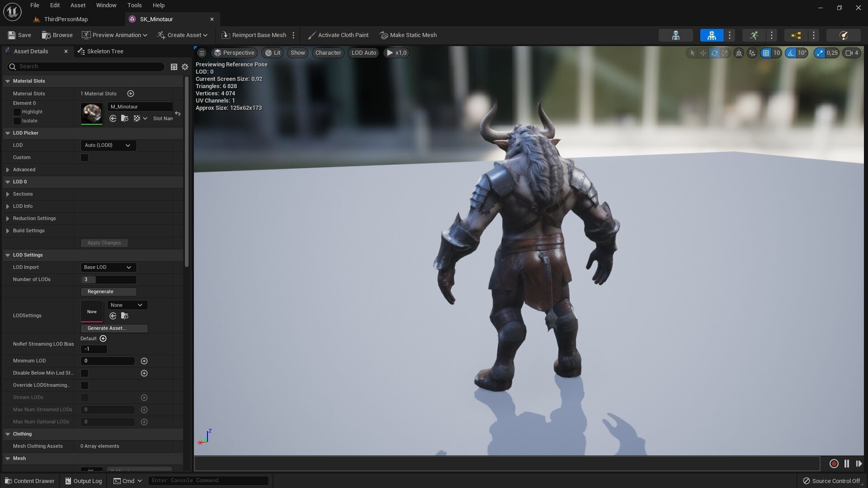
Task: Collapse the Material Slots section
Action: click(8, 81)
